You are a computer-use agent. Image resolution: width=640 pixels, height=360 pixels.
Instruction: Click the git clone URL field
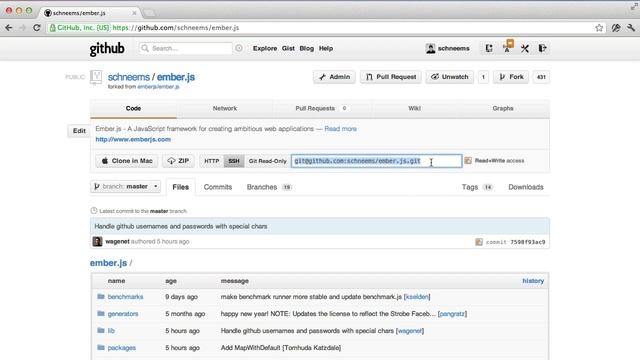[x=376, y=161]
